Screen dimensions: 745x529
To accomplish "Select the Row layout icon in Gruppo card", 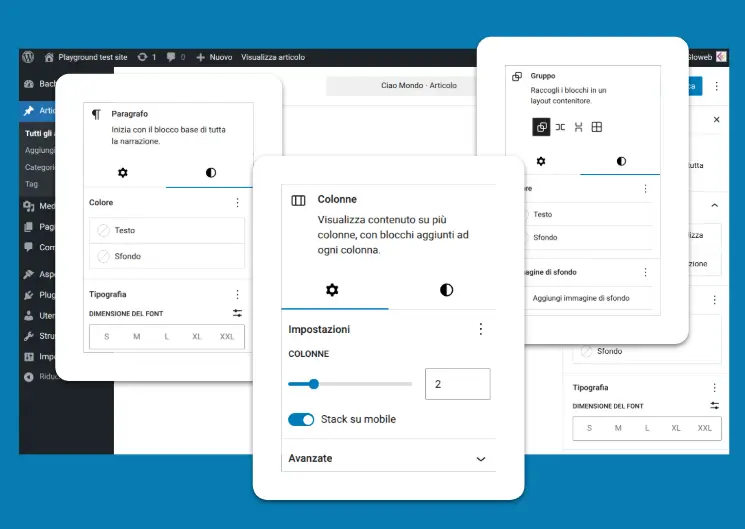I will pos(560,127).
